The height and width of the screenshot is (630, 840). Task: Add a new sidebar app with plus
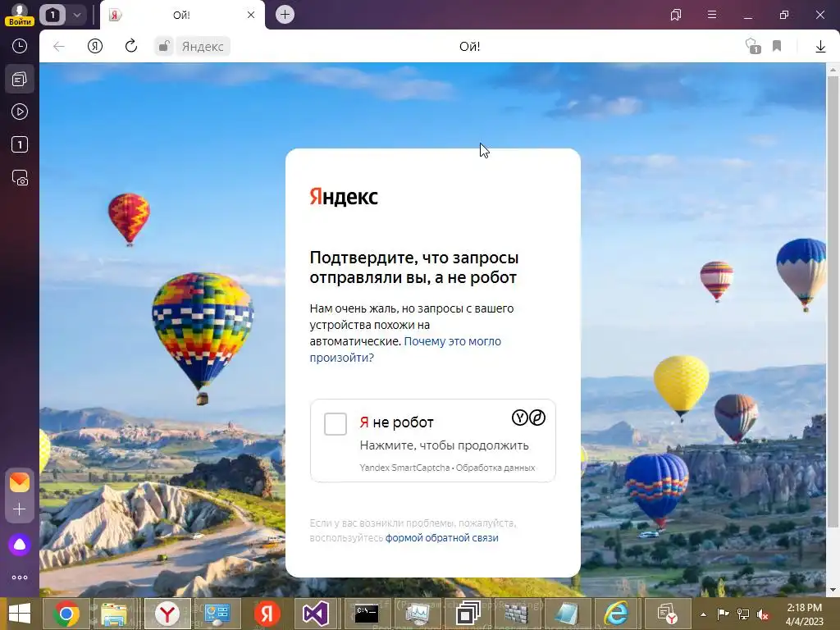[x=20, y=509]
